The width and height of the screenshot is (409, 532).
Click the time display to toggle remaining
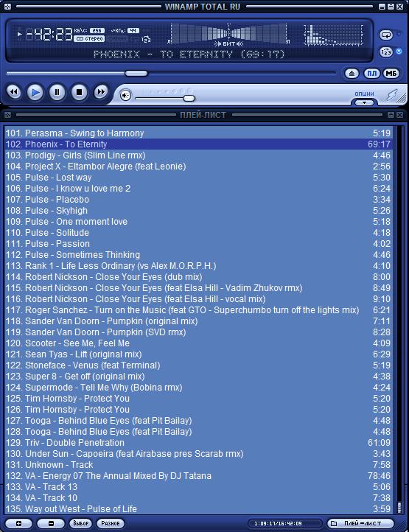point(49,35)
